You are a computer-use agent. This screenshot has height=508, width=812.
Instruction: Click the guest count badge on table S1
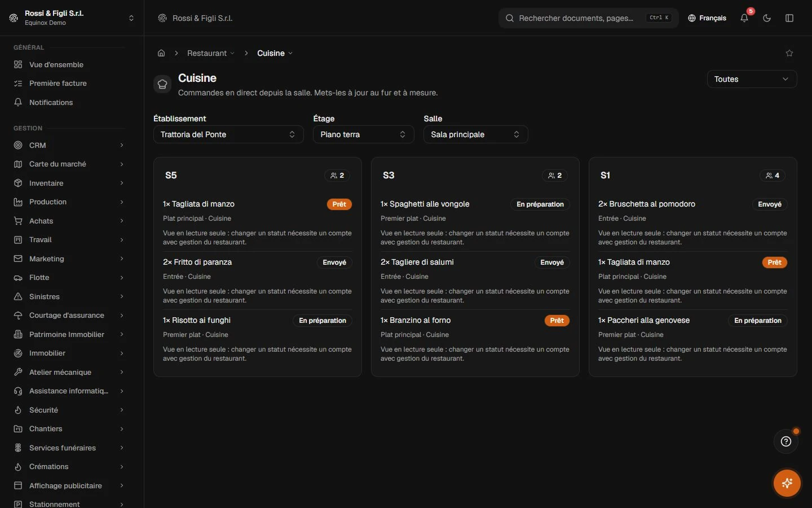pos(773,176)
